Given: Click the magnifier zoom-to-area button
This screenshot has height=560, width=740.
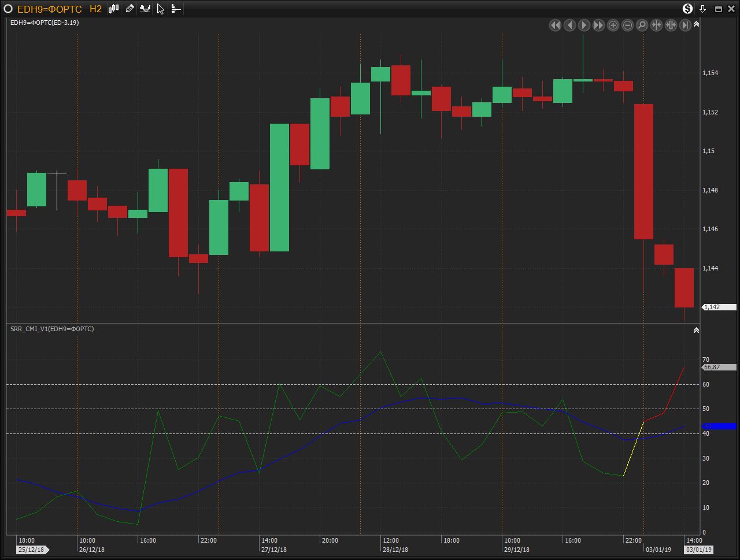Looking at the screenshot, I should coord(642,25).
